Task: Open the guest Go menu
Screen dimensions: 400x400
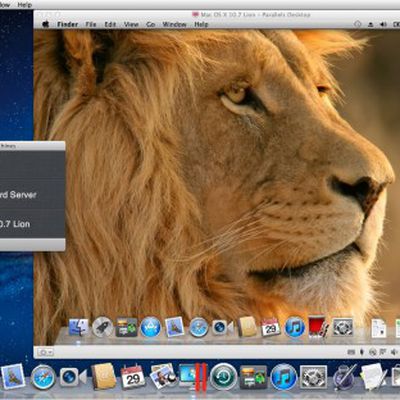Action: [x=151, y=24]
